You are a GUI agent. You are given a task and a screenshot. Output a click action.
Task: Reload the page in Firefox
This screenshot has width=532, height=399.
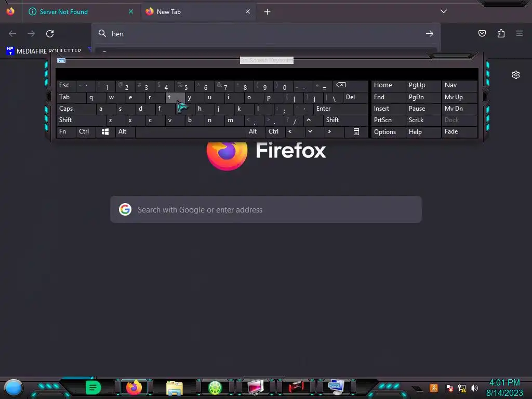click(50, 34)
